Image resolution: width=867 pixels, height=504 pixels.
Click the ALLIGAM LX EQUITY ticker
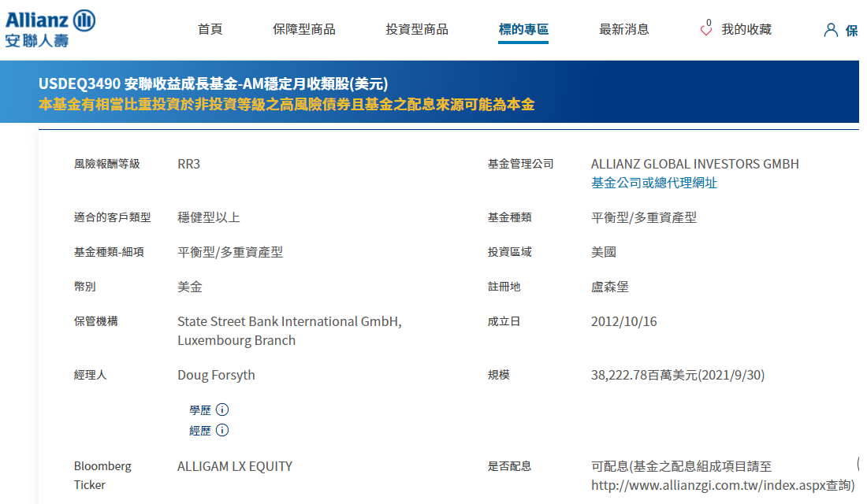235,466
